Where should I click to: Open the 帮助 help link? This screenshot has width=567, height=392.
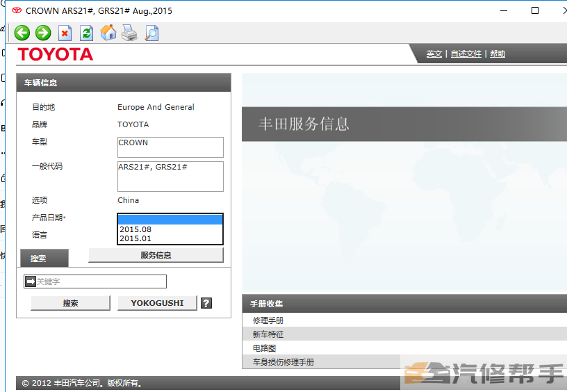pos(498,54)
